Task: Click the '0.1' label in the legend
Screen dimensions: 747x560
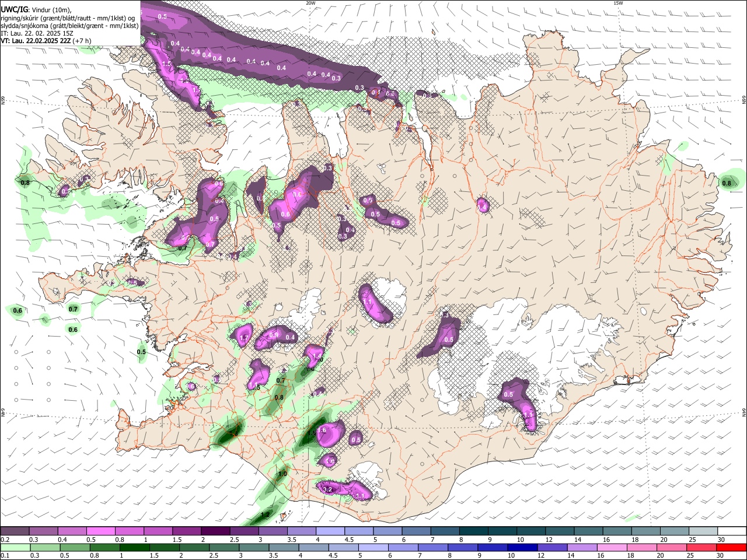Action: point(5,556)
